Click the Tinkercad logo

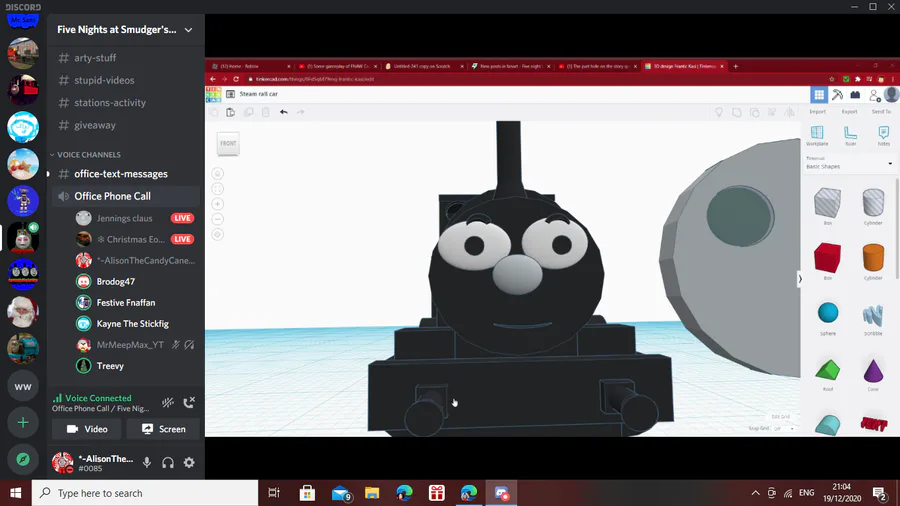pos(213,95)
